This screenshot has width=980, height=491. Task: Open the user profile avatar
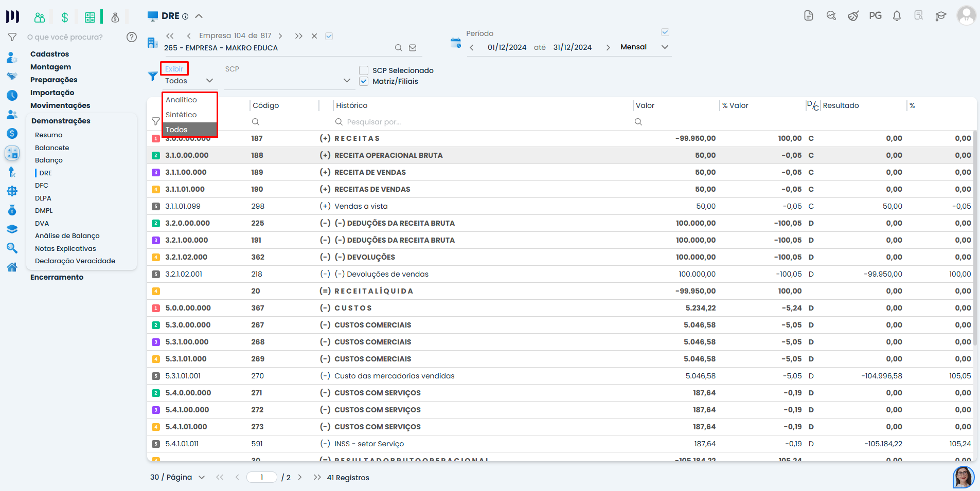point(966,15)
